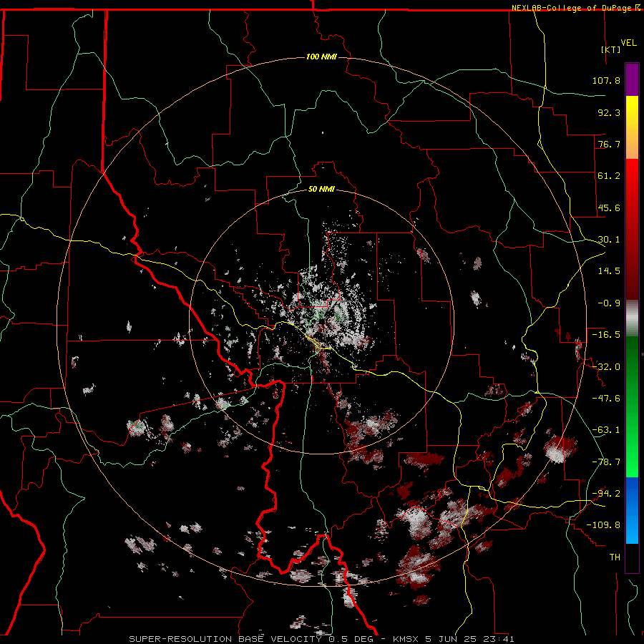
Task: Click the [KT] units label
Action: 610,49
